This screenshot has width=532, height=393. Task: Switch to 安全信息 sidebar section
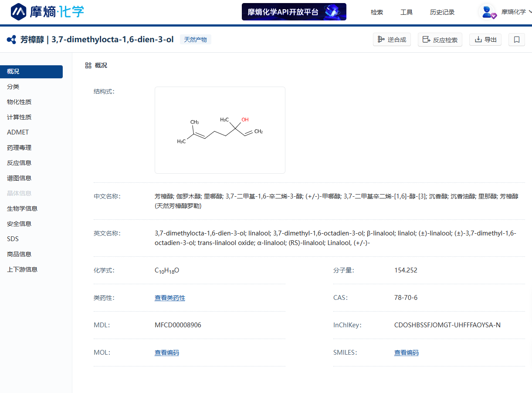(x=19, y=224)
